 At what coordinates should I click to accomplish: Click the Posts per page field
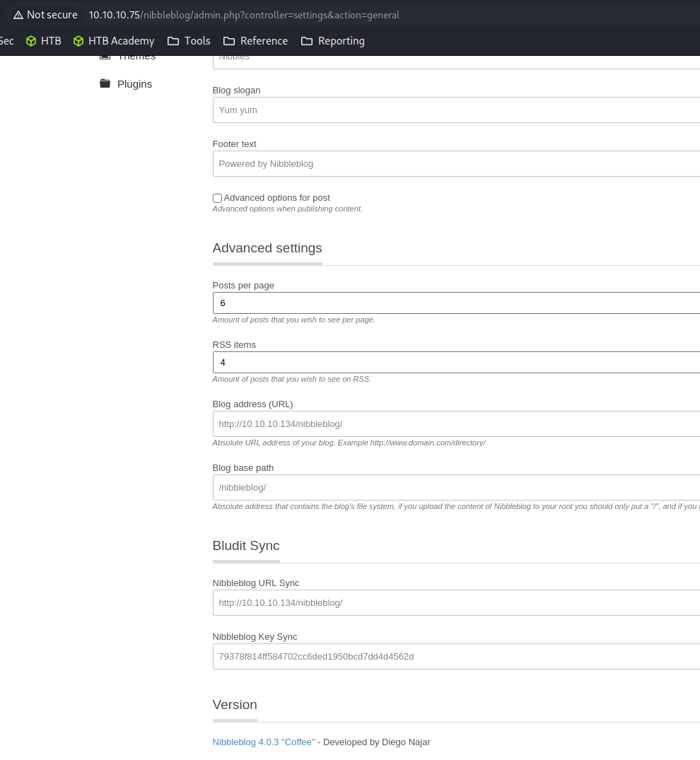pyautogui.click(x=456, y=303)
